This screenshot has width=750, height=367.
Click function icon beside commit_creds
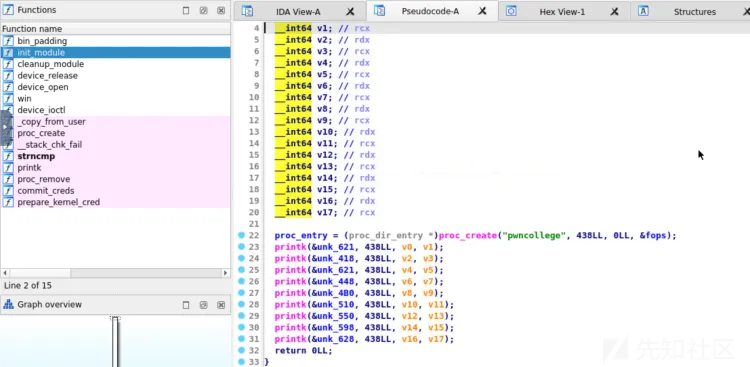8,190
